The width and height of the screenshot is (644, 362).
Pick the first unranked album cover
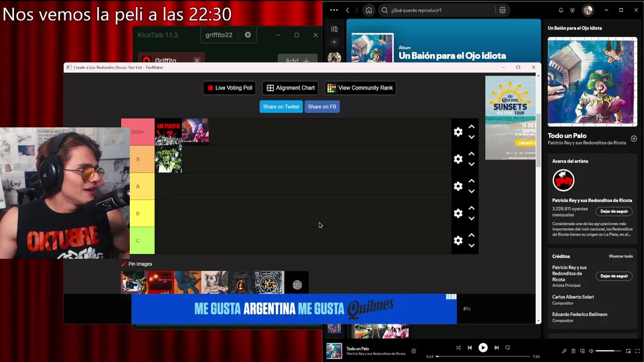(133, 282)
